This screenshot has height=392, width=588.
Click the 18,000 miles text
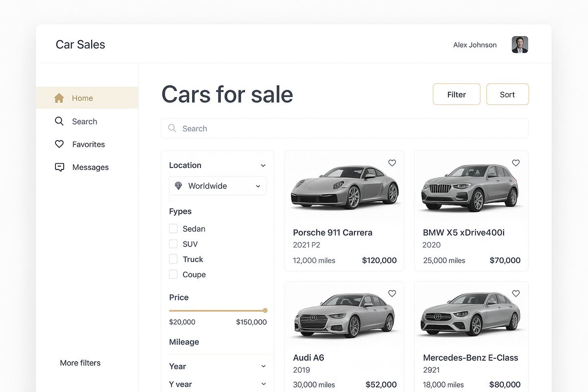pyautogui.click(x=443, y=385)
